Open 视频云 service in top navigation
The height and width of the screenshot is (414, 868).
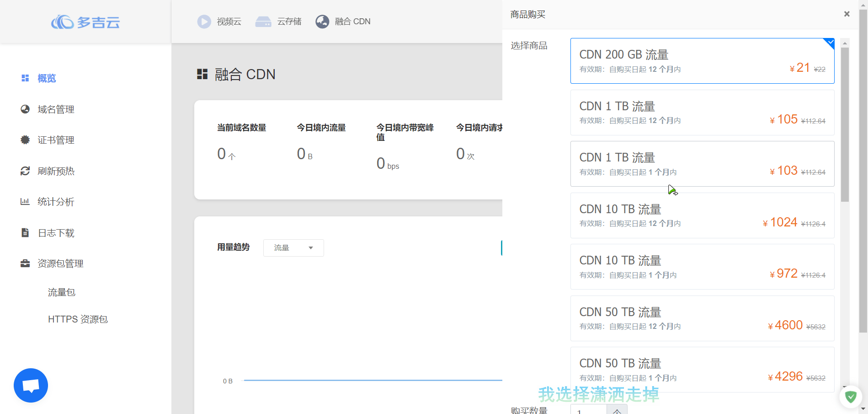pyautogui.click(x=204, y=21)
